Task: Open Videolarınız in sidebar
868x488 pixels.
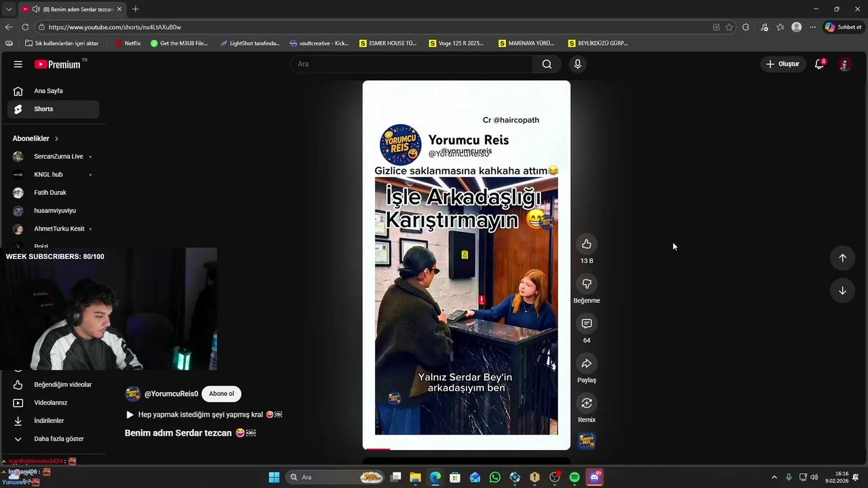Action: (53, 403)
